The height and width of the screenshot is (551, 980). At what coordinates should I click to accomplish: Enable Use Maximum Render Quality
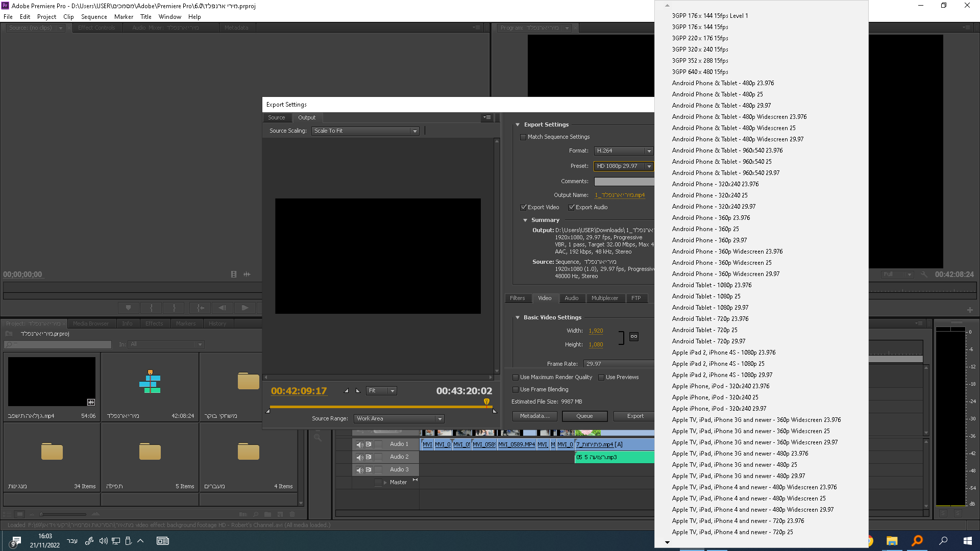tap(516, 378)
